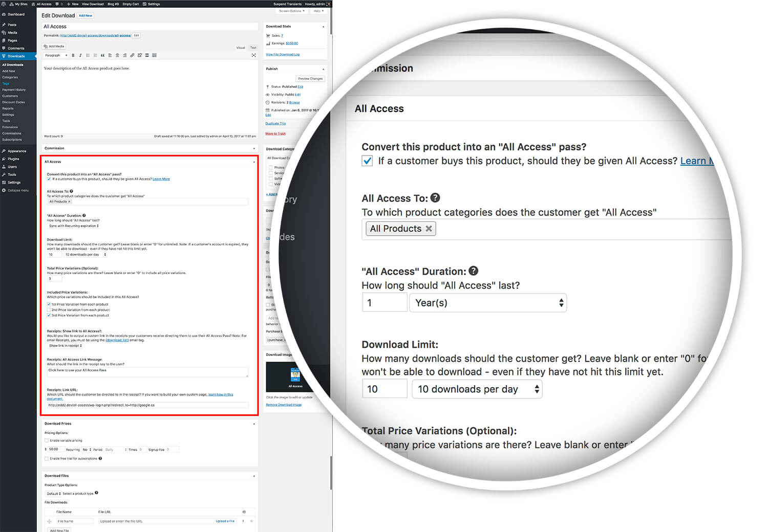This screenshot has height=532, width=768.
Task: Click the download limit field showing 10 in the magnified view
Action: pos(385,389)
